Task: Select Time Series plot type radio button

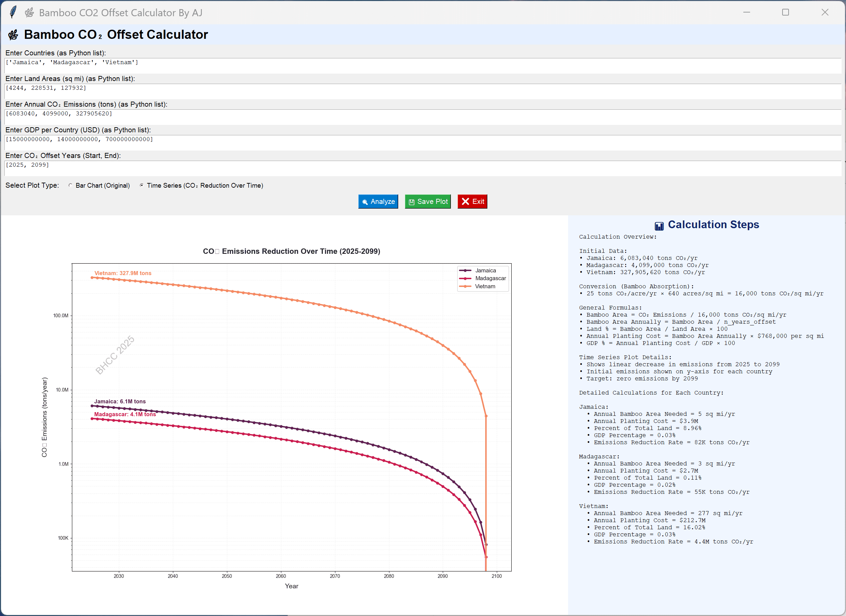Action: pyautogui.click(x=142, y=185)
